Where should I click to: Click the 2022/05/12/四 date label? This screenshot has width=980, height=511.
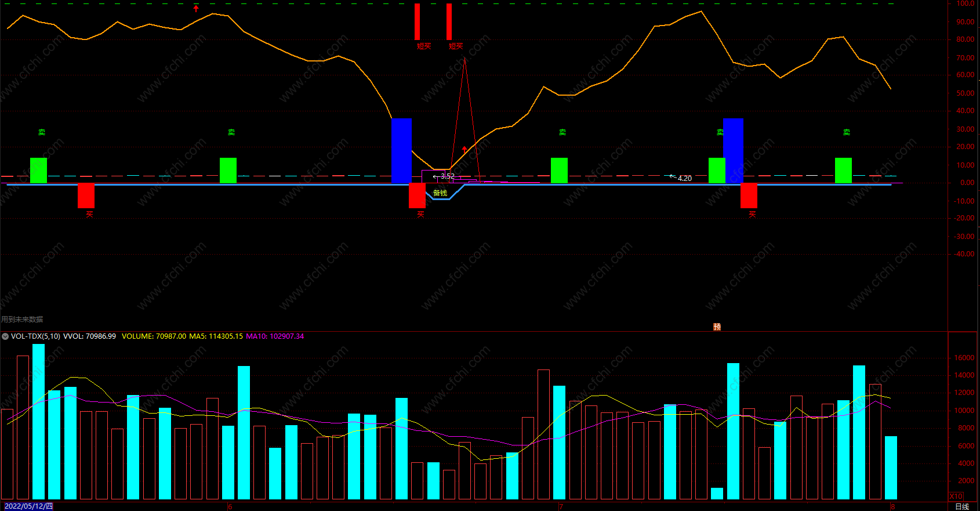pyautogui.click(x=28, y=506)
